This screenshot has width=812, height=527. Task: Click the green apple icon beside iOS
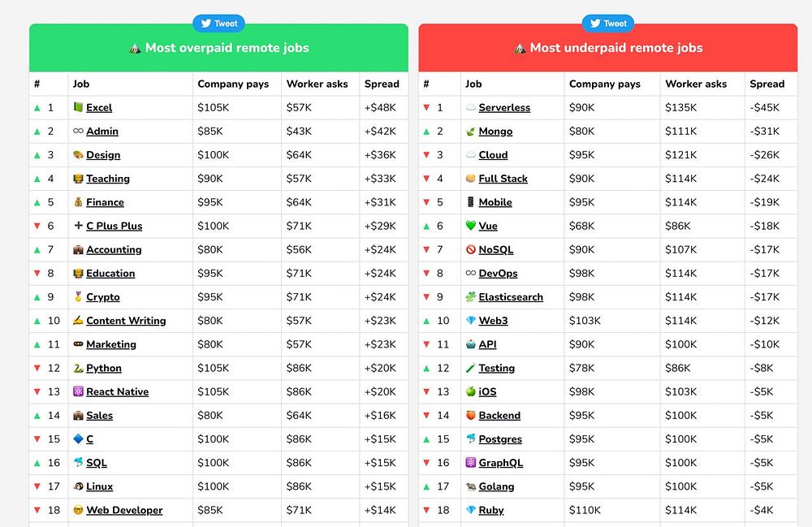coord(470,391)
